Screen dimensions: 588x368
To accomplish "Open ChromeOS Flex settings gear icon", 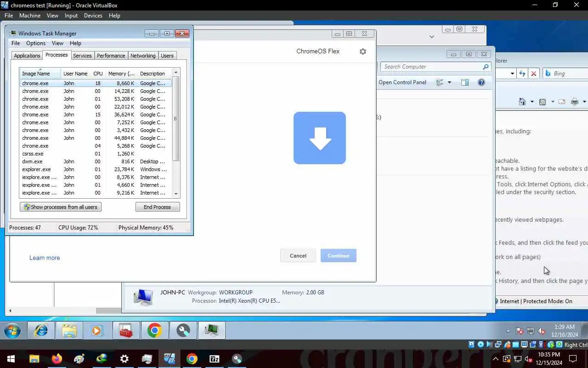I will coord(363,52).
